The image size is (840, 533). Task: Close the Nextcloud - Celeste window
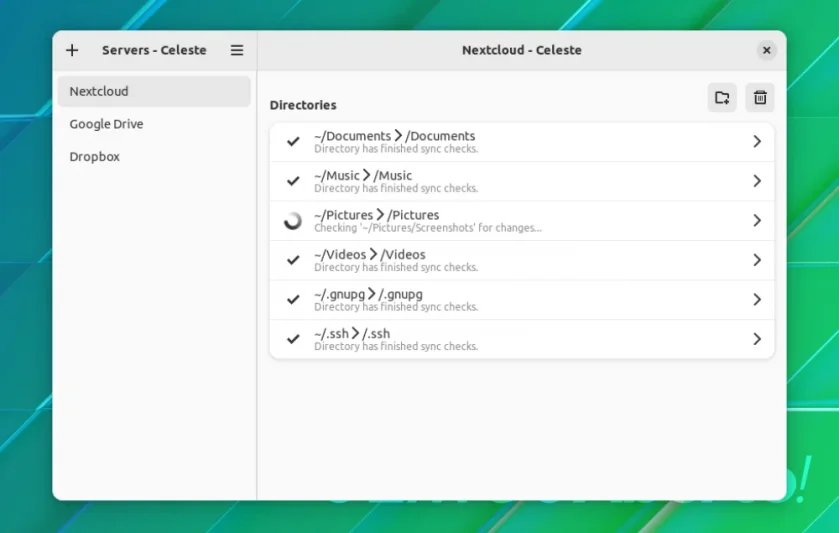pyautogui.click(x=767, y=50)
